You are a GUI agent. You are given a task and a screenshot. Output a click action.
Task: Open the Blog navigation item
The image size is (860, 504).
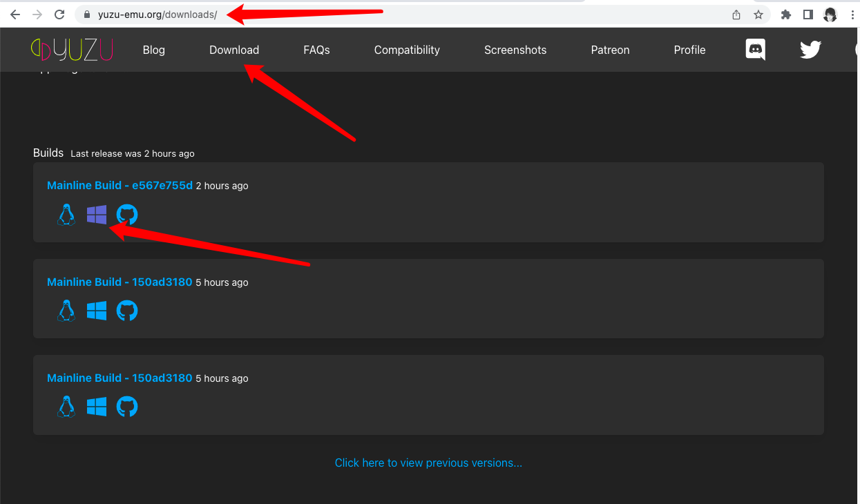coord(153,50)
